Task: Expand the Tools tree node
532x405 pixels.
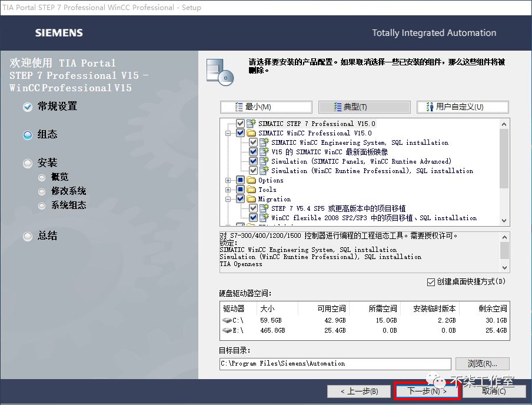Action: [228, 190]
